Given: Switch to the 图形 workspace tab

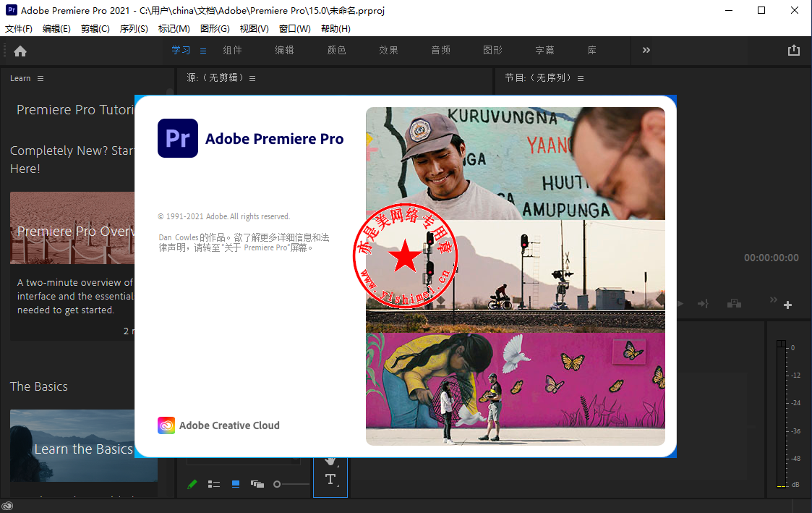Looking at the screenshot, I should (x=492, y=50).
